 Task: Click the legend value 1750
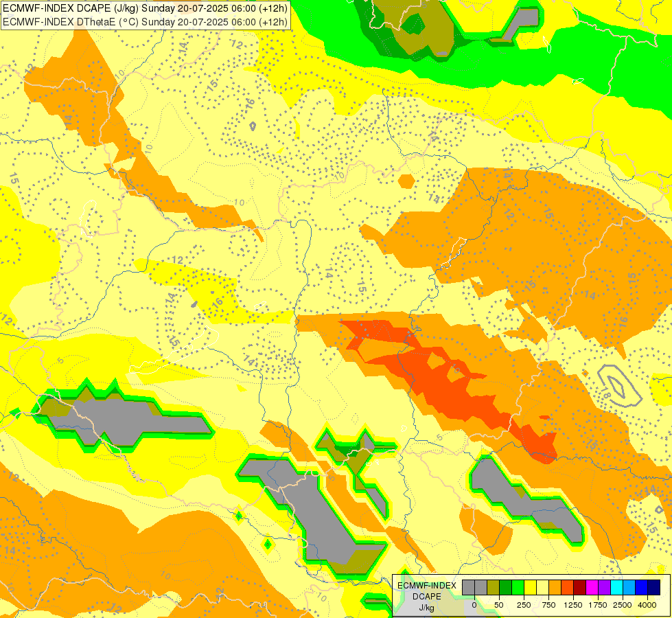[598, 605]
